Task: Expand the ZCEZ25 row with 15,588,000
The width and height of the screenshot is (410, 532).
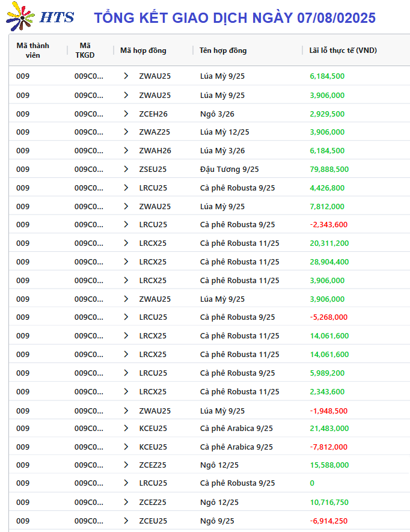Action: click(x=126, y=465)
